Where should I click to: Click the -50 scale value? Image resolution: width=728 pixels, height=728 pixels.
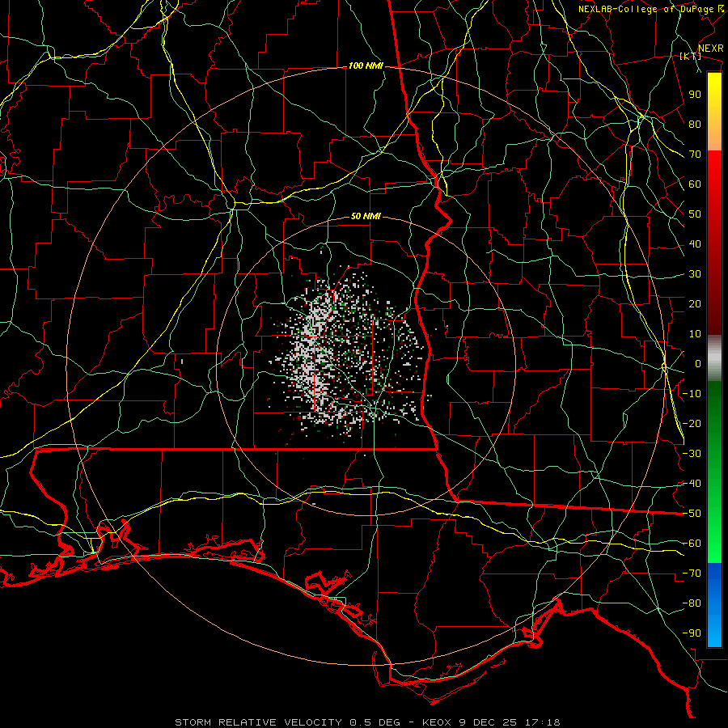tap(692, 514)
